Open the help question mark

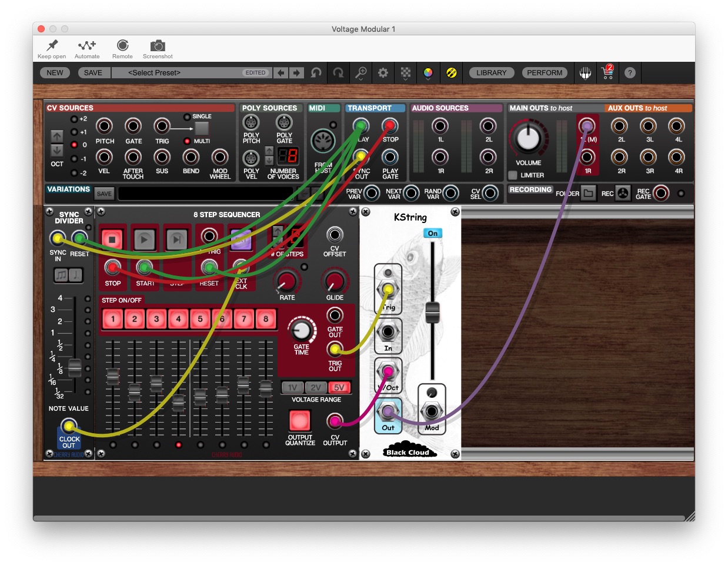pos(630,72)
